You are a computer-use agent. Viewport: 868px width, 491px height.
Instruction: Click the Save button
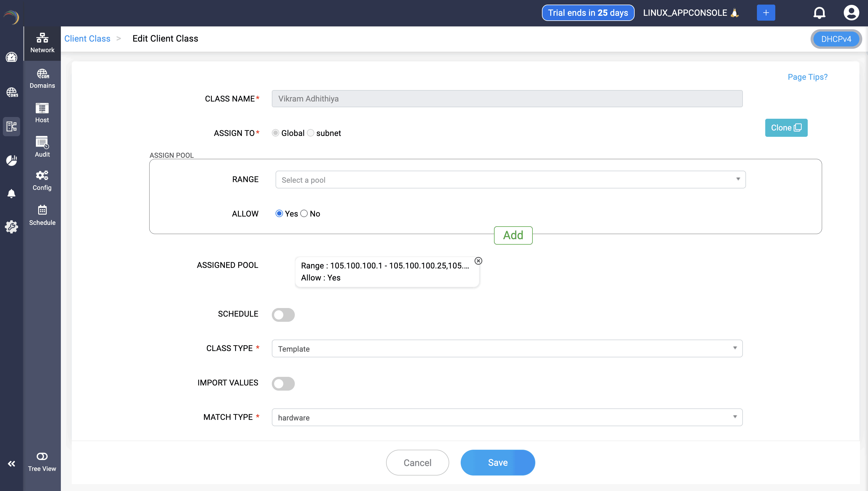coord(497,462)
